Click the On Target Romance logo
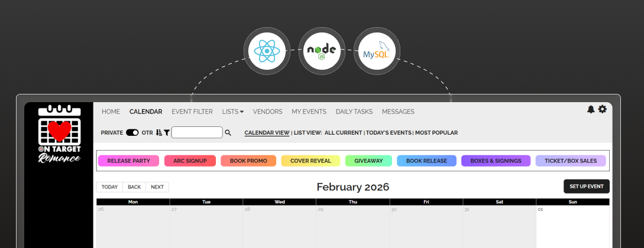 coord(59,135)
